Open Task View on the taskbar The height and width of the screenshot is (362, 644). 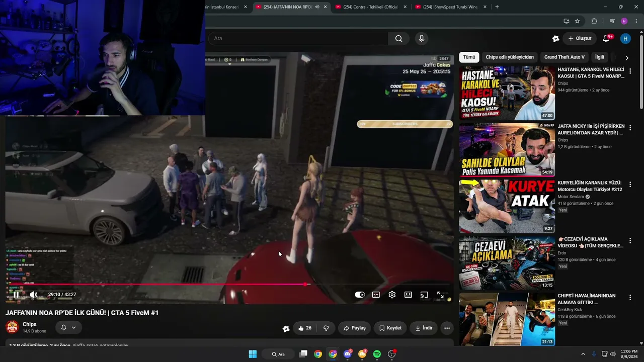click(303, 354)
